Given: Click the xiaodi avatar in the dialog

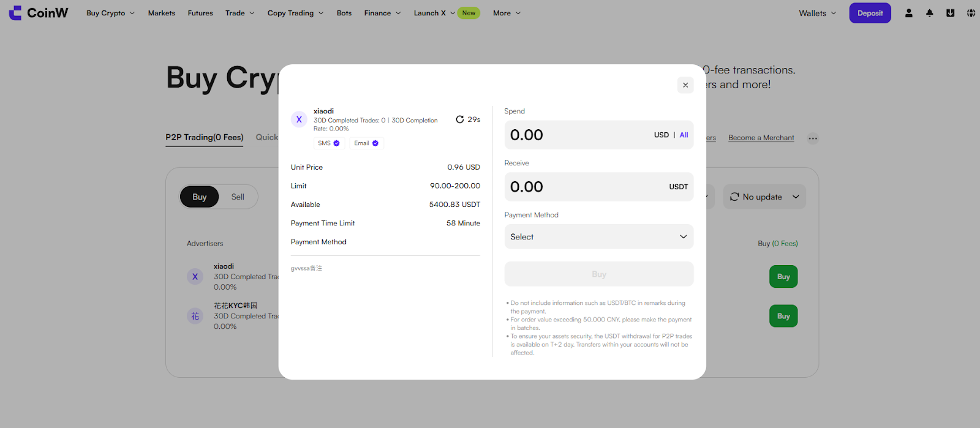Looking at the screenshot, I should (299, 119).
